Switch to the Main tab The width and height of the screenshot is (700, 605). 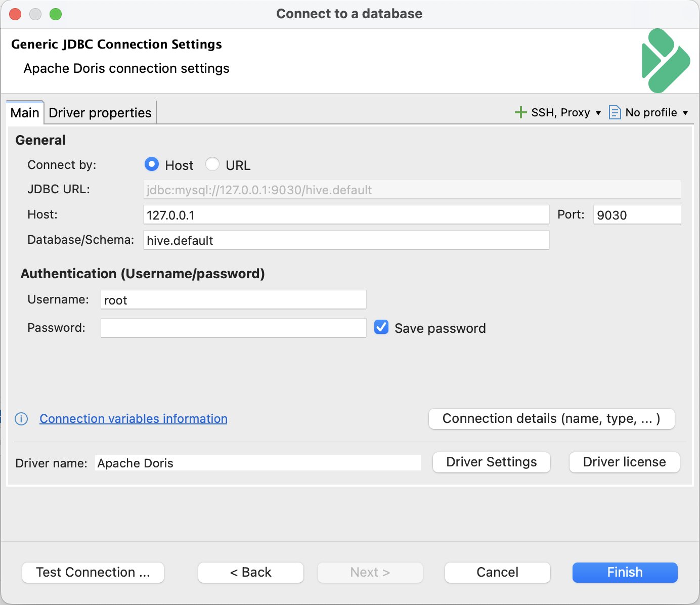pyautogui.click(x=25, y=112)
